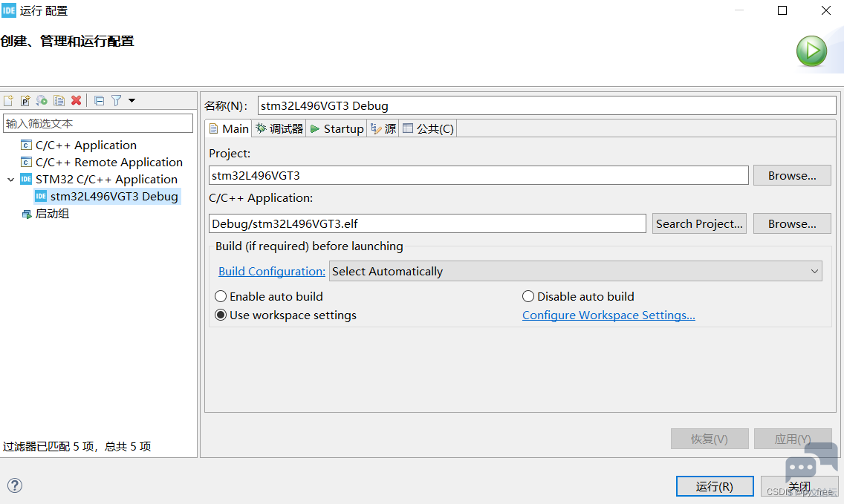Click the New launch configuration icon
844x504 pixels.
coord(9,100)
